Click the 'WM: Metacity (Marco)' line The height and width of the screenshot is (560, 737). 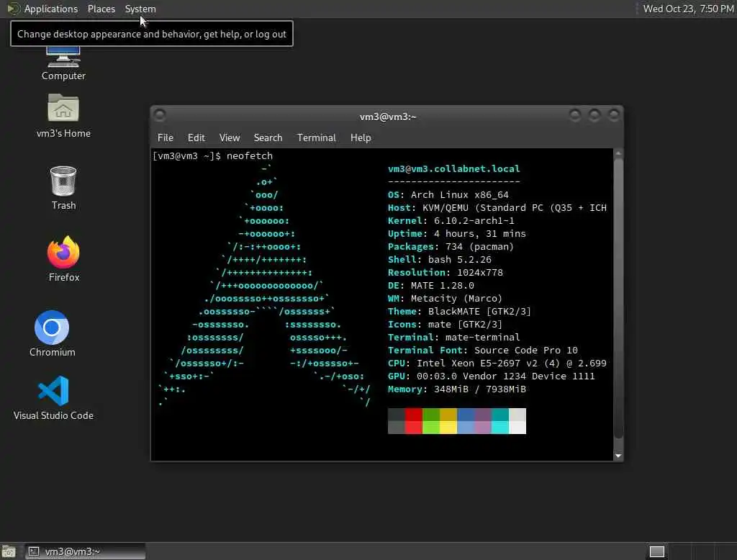click(445, 299)
